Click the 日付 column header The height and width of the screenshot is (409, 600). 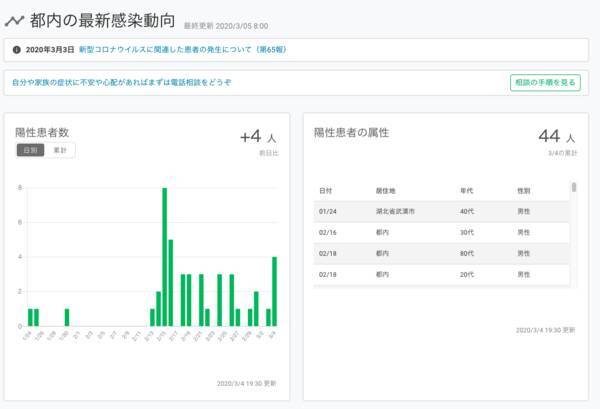pyautogui.click(x=326, y=189)
